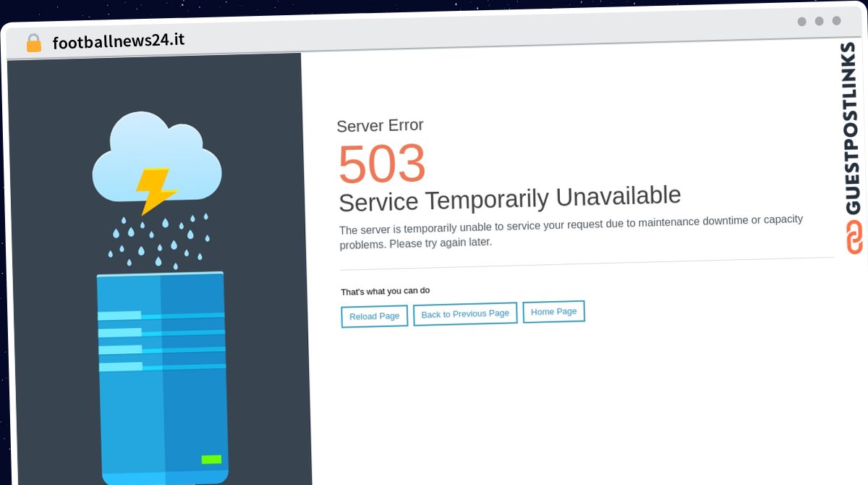Click the Server Error heading
This screenshot has height=485, width=868.
point(380,125)
